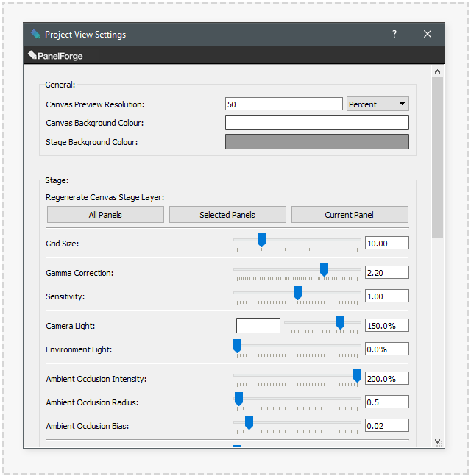Open the Camera Light colour swatch
471x476 pixels.
258,325
